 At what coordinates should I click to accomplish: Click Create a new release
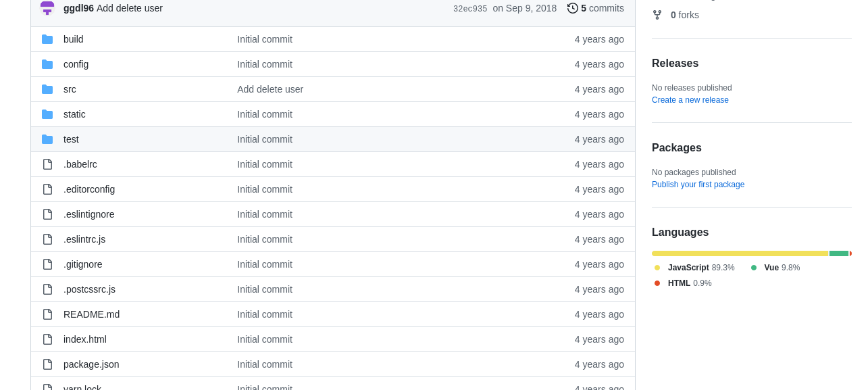(690, 100)
